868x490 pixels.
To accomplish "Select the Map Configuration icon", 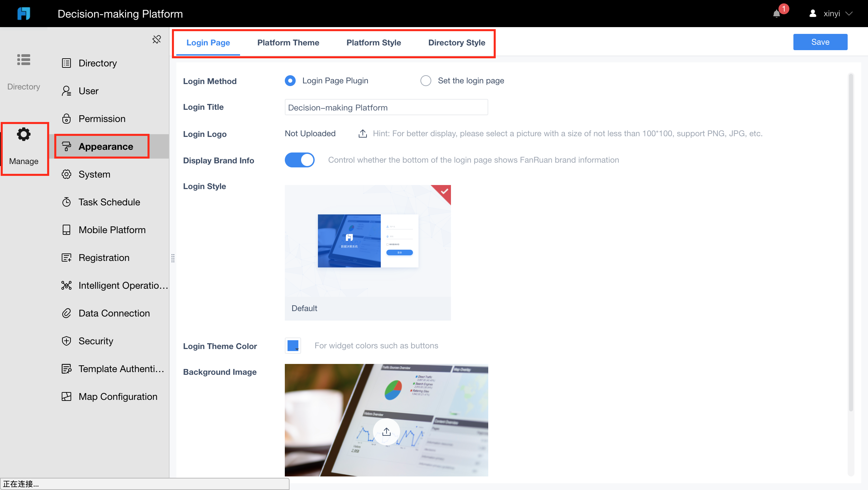I will pos(66,396).
